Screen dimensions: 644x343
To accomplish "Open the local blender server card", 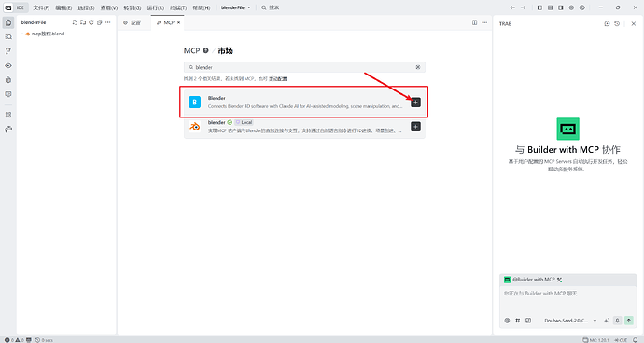I will tap(304, 127).
